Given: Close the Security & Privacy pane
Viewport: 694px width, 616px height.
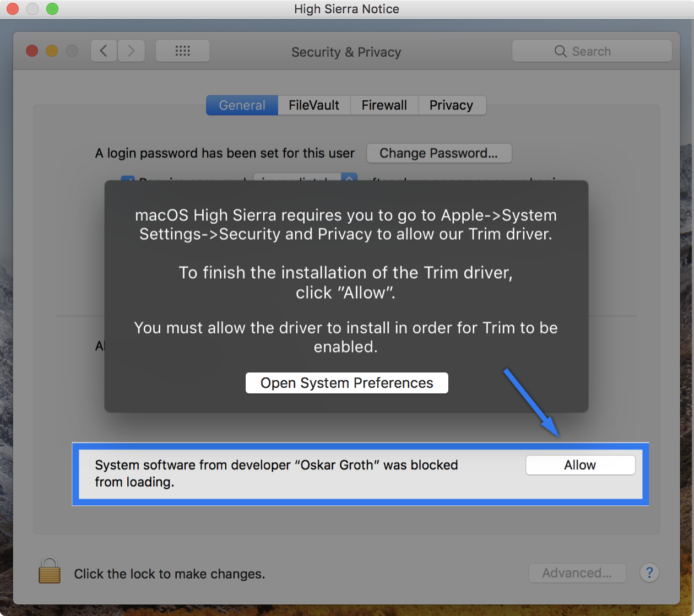Looking at the screenshot, I should pyautogui.click(x=32, y=51).
